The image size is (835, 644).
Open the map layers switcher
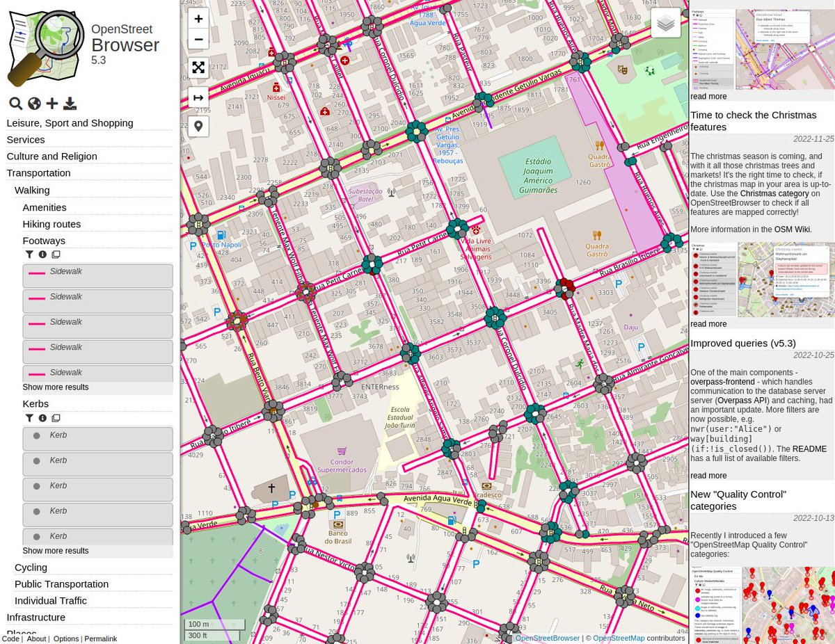666,23
